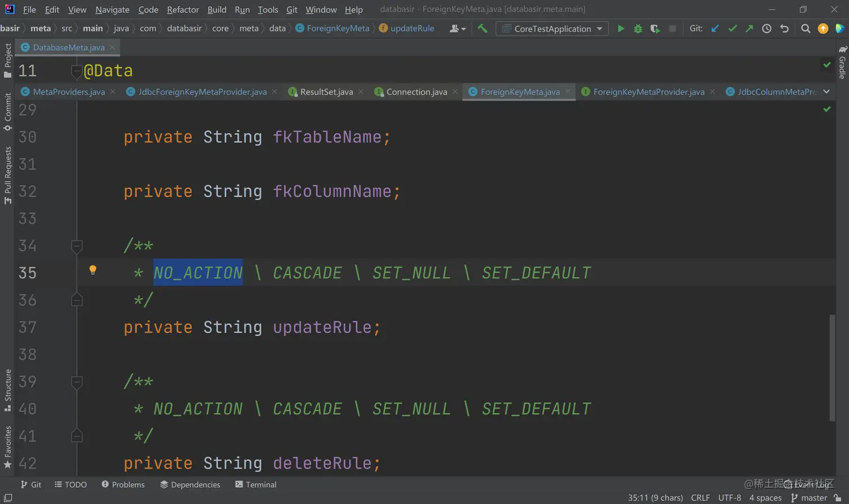Image resolution: width=849 pixels, height=504 pixels.
Task: Click the Build Project hammer icon
Action: tap(482, 28)
